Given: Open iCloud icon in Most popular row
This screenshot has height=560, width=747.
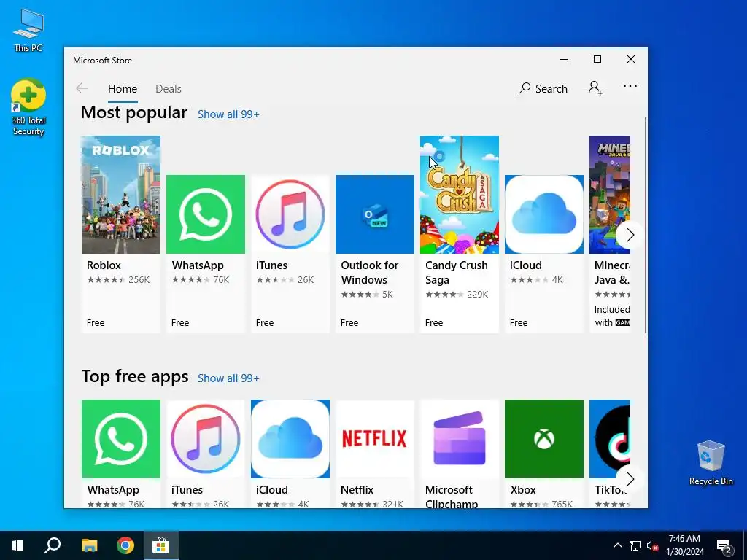Looking at the screenshot, I should [x=544, y=214].
